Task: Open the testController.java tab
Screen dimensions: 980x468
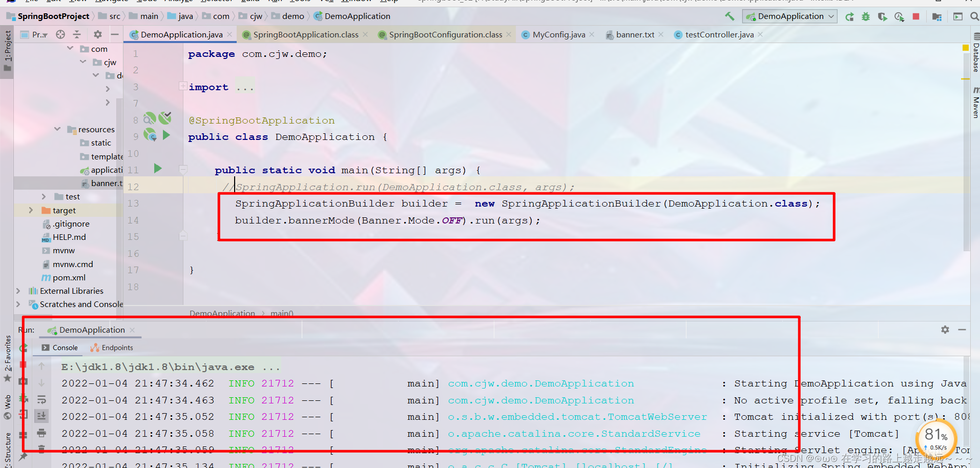Action: tap(719, 34)
